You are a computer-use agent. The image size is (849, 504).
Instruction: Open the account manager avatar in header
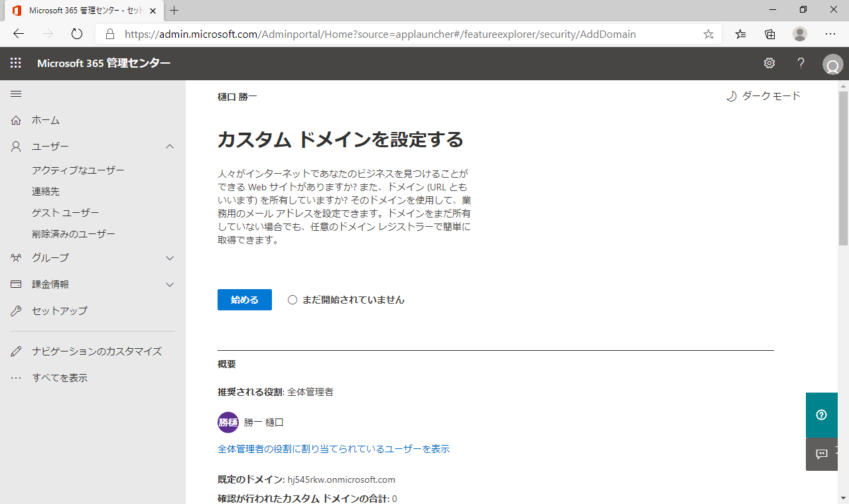pyautogui.click(x=832, y=65)
